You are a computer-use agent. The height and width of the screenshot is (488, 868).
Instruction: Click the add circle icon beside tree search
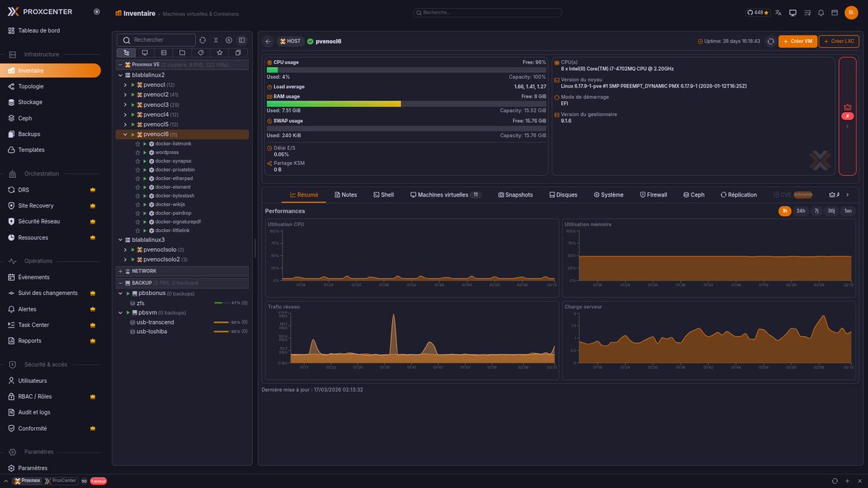pyautogui.click(x=229, y=40)
